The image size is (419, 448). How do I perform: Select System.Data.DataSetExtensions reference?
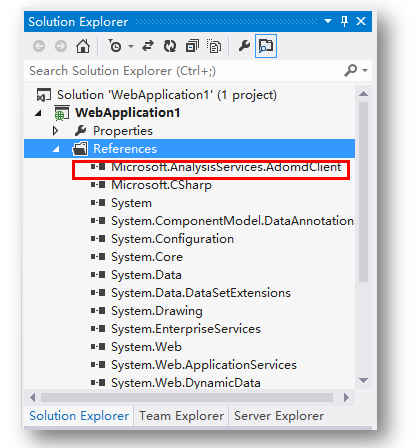click(201, 293)
